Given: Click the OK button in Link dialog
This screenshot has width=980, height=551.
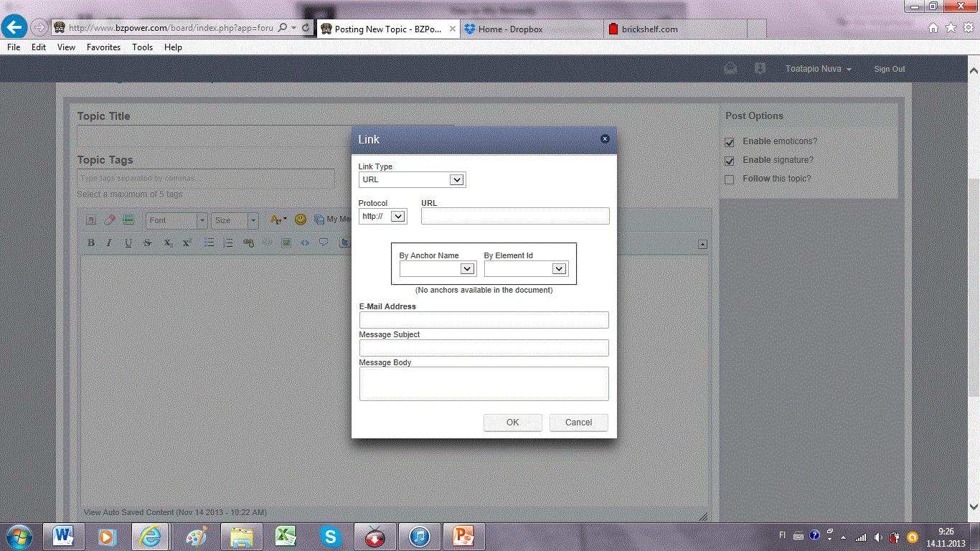Looking at the screenshot, I should (x=512, y=423).
